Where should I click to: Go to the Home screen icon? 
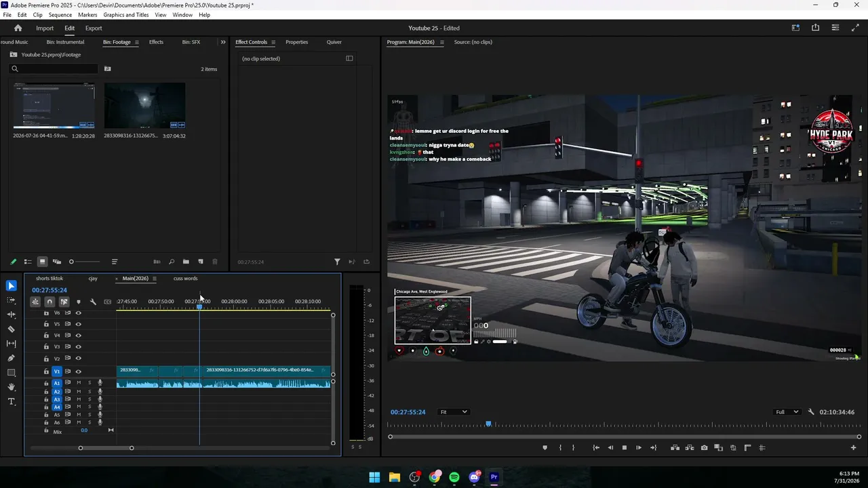point(18,28)
